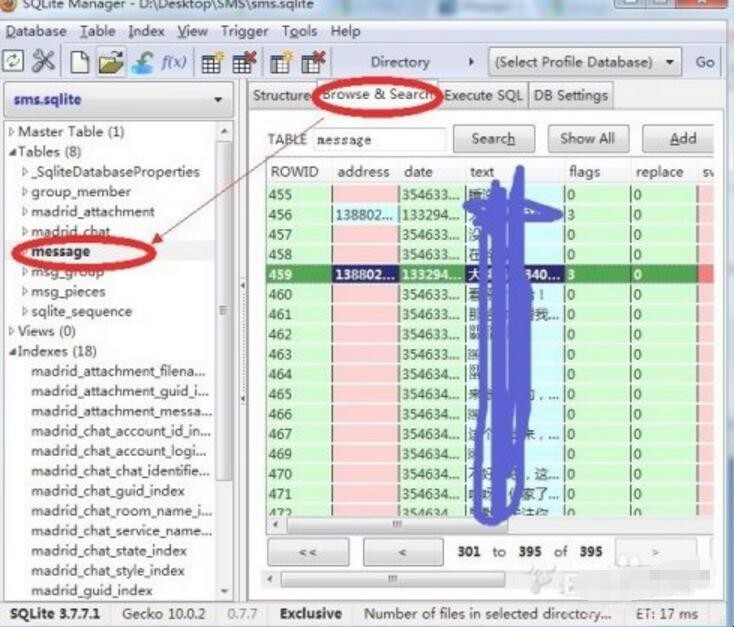Viewport: 734px width, 627px height.
Task: Click the Drop Table icon with the red X
Action: click(244, 62)
